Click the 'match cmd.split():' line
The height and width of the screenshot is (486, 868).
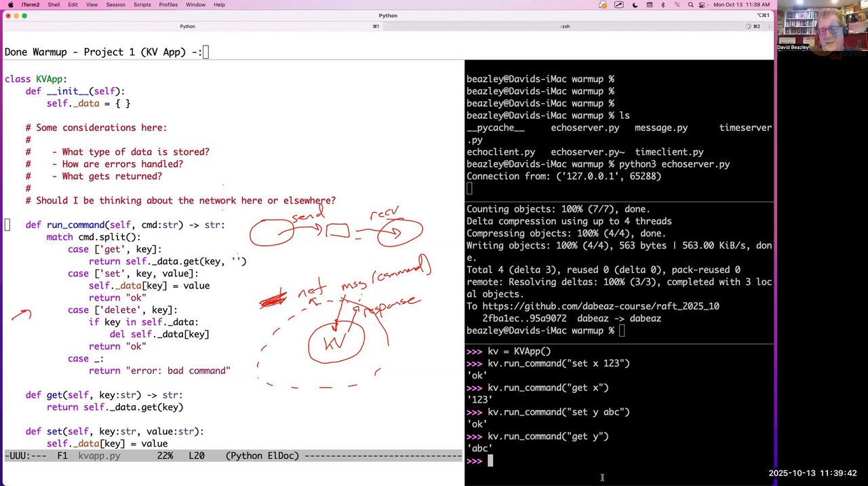[94, 237]
